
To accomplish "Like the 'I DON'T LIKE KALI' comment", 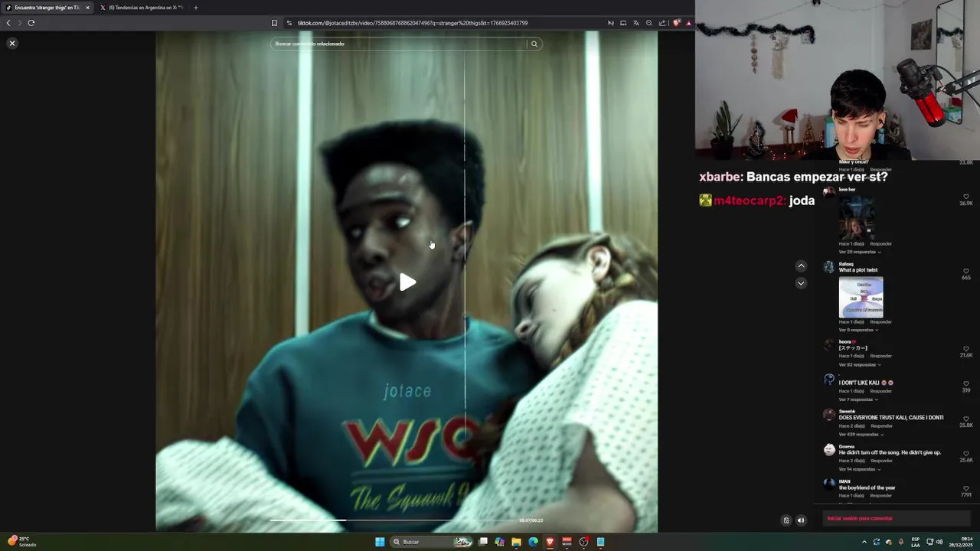I will (x=966, y=383).
